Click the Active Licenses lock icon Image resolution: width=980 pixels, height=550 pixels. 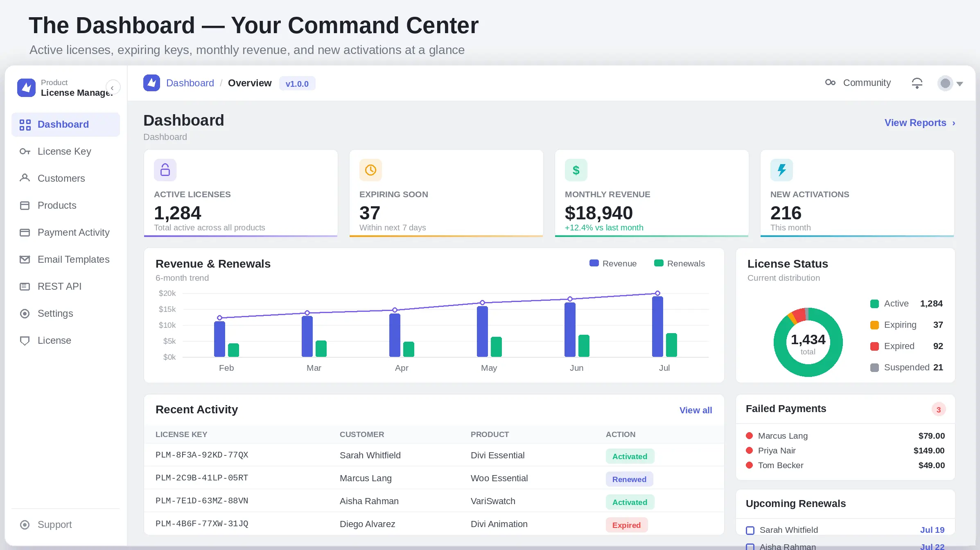[165, 170]
